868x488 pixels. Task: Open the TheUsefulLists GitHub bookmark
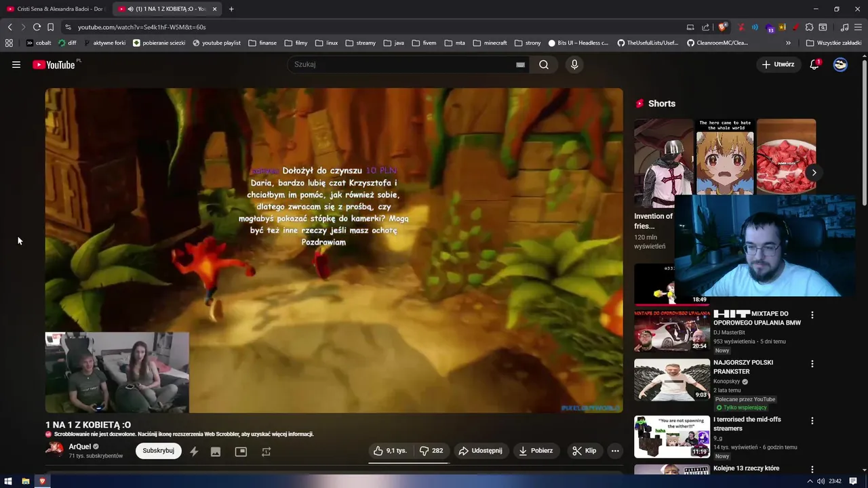tap(647, 43)
